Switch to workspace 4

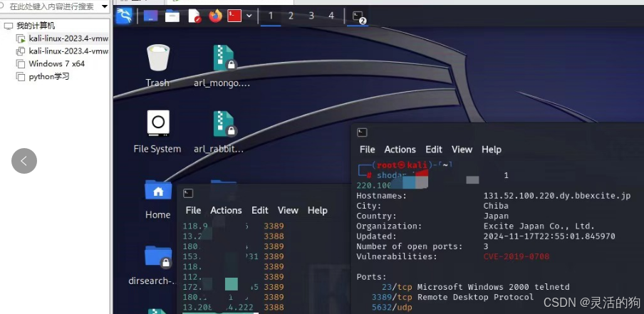click(x=331, y=16)
